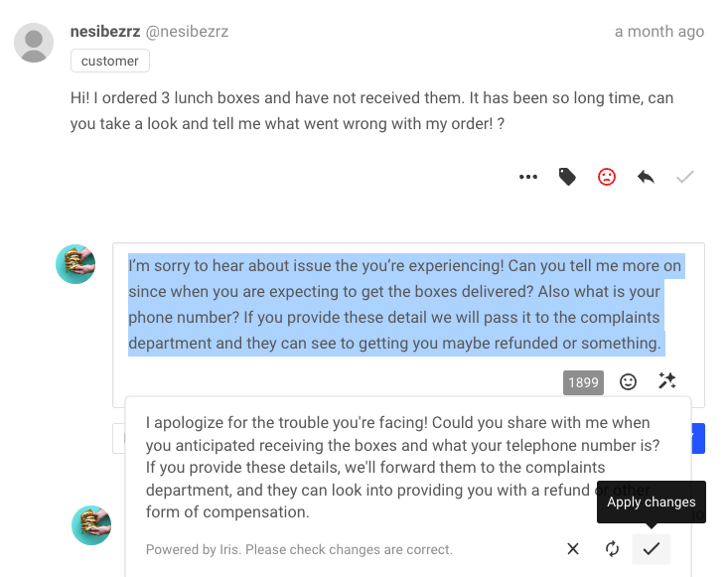The image size is (728, 577).
Task: Apply changes with the checkmark button
Action: [x=652, y=548]
